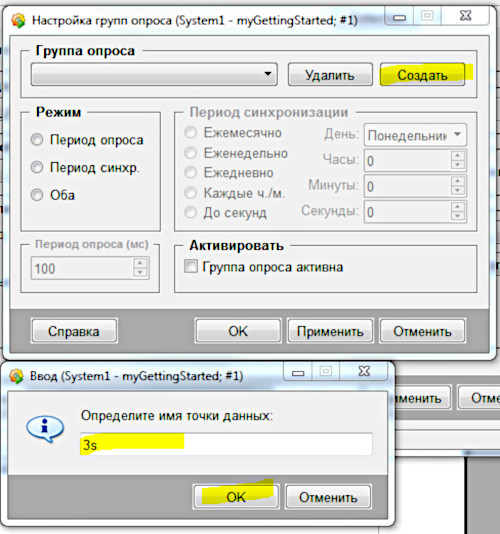Screen dimensions: 500x534
Task: Click the app icon in the Ввод title bar
Action: [x=16, y=376]
